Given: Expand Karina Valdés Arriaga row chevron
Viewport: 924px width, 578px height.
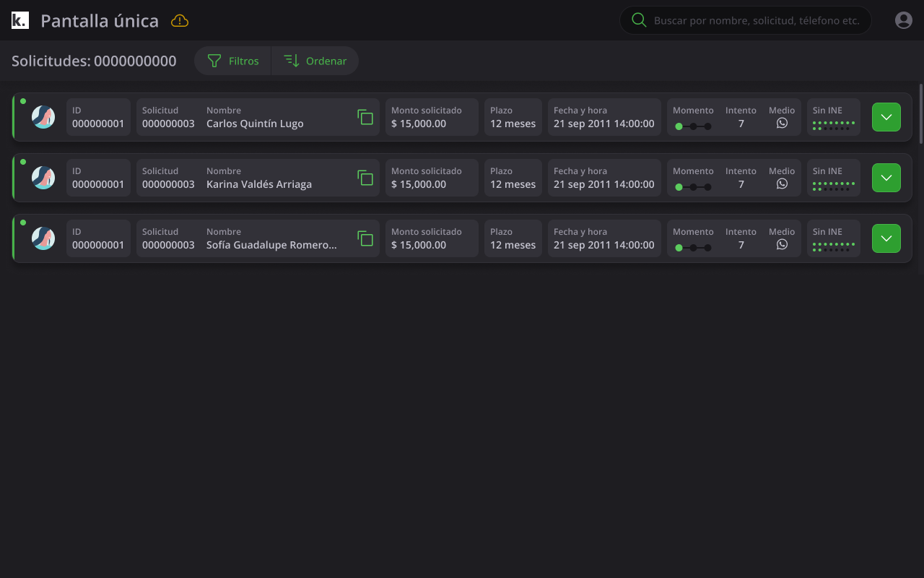Looking at the screenshot, I should [886, 178].
